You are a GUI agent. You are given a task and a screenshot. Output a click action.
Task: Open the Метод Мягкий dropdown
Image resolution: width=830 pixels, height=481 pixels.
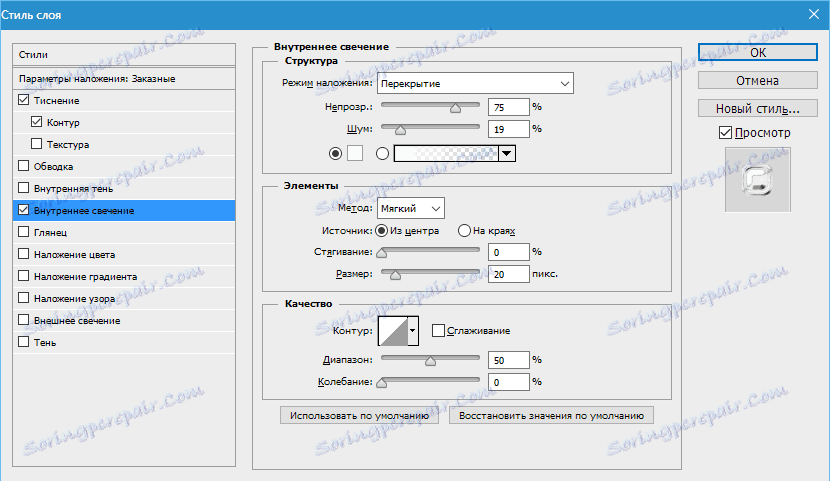point(411,208)
